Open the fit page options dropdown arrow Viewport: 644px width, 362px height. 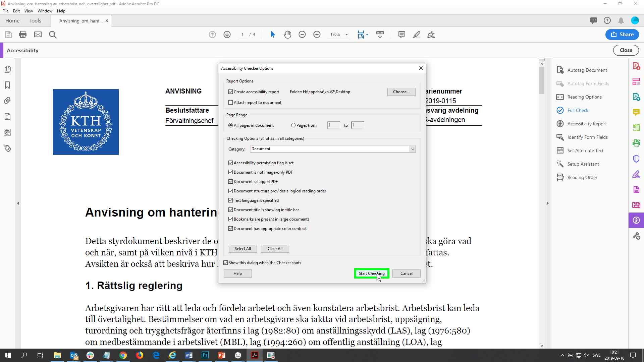point(367,35)
